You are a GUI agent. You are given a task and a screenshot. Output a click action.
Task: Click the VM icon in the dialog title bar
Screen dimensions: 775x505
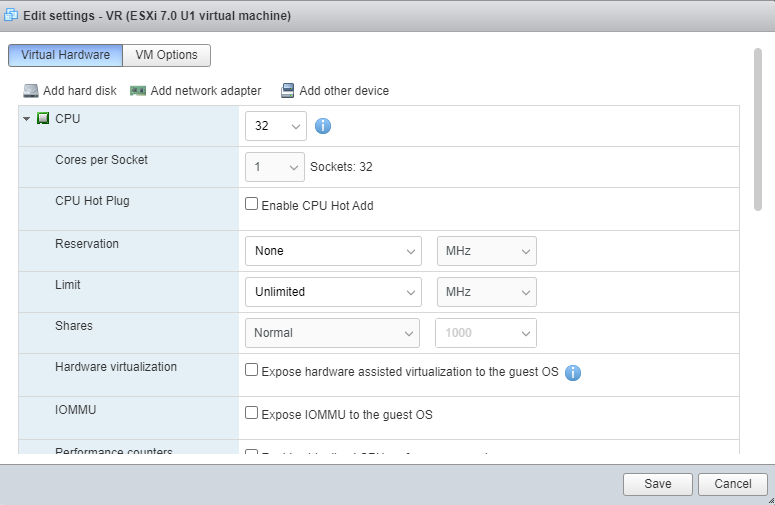click(x=10, y=15)
